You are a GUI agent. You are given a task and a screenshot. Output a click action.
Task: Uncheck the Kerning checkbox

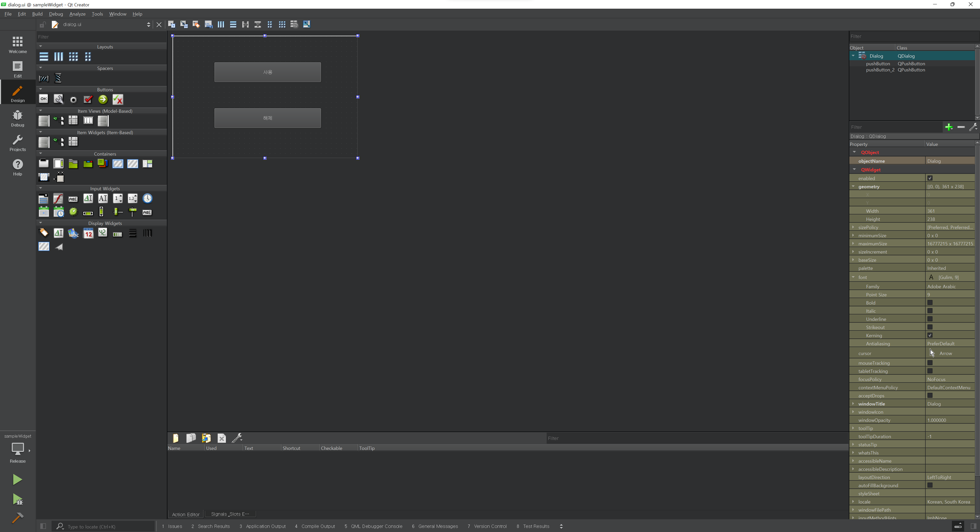[930, 335]
